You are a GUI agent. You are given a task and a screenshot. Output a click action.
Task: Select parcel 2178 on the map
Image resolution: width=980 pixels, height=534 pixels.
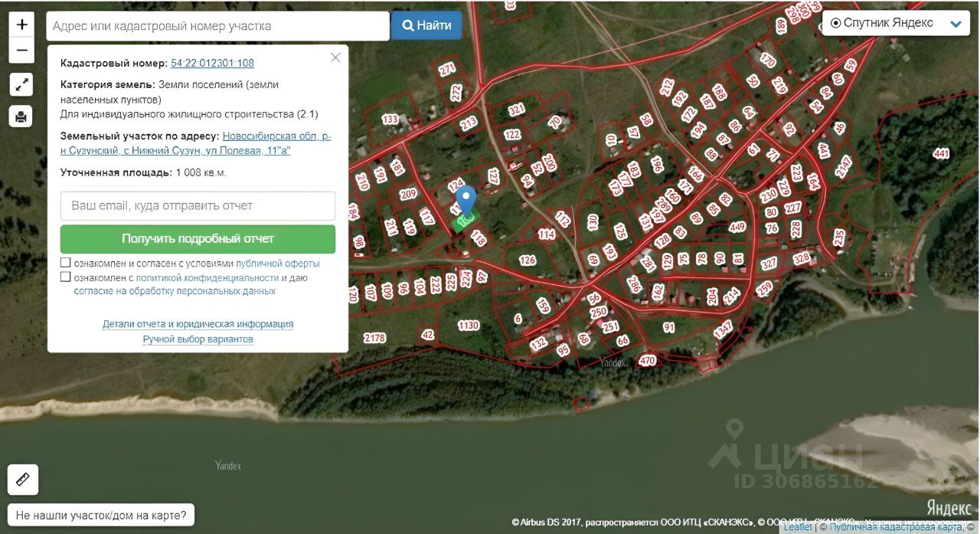374,338
